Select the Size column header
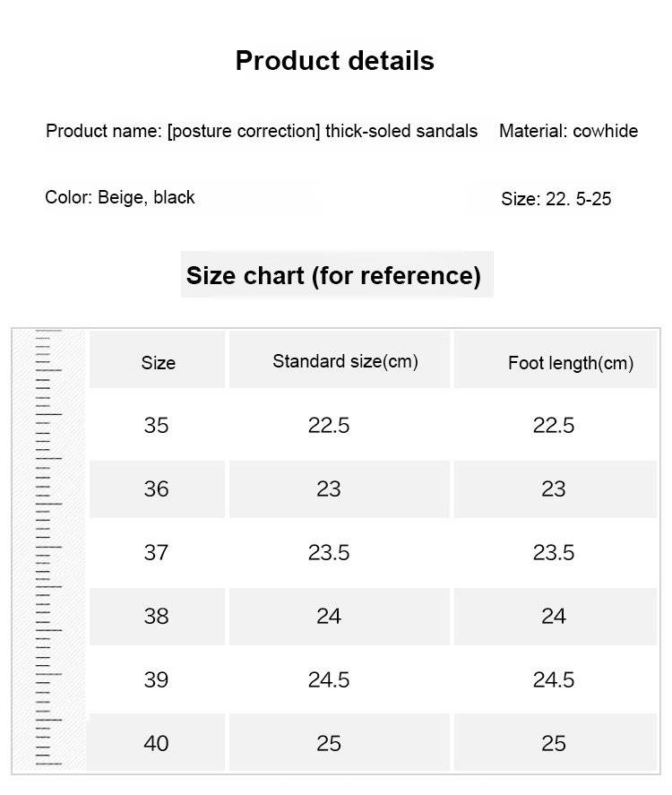This screenshot has width=672, height=795. click(158, 360)
